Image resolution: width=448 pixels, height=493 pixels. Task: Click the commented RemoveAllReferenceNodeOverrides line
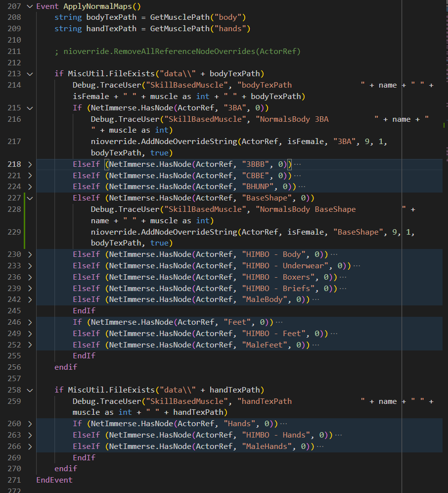(178, 51)
